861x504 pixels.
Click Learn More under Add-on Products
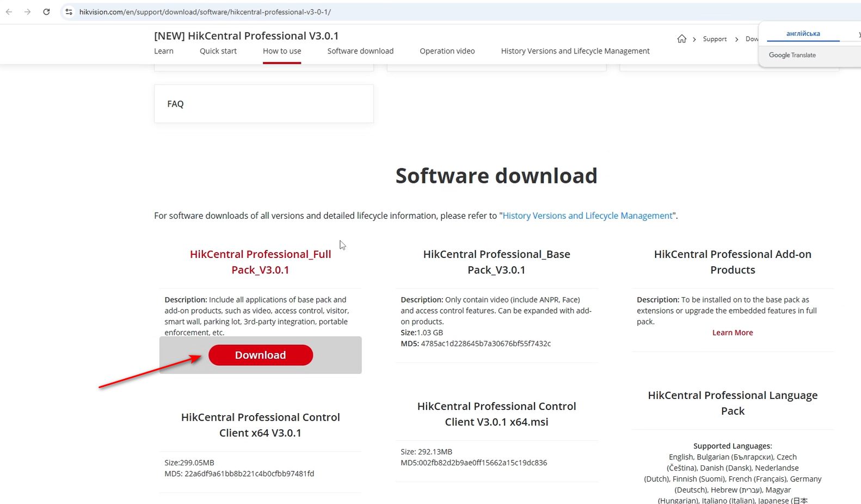(x=732, y=333)
